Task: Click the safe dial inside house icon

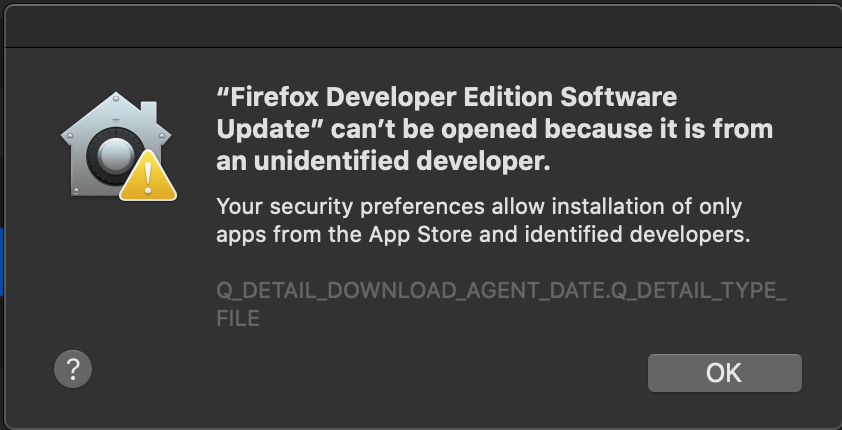Action: point(114,157)
